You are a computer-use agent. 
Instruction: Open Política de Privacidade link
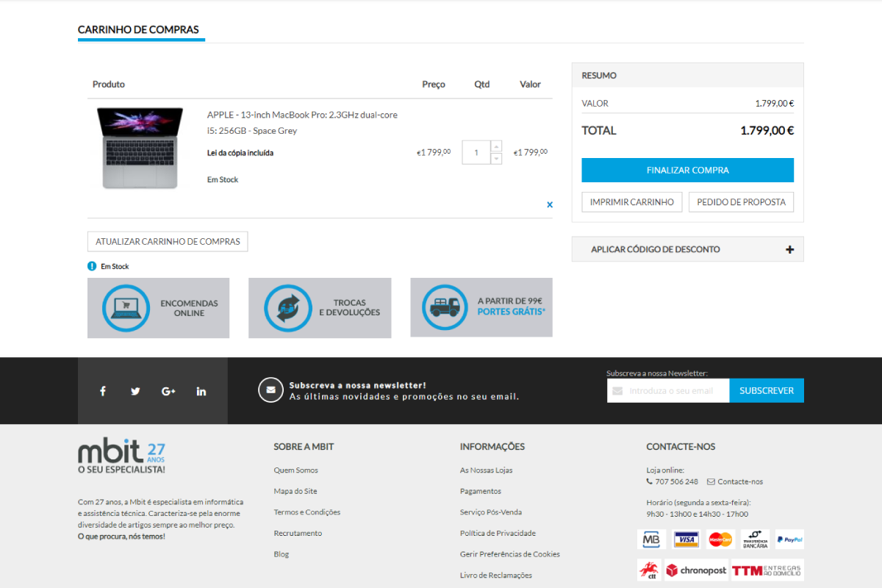498,533
